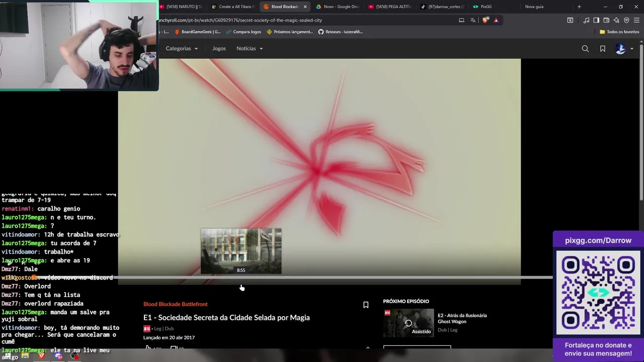Click the translate page icon in address bar

(473, 20)
